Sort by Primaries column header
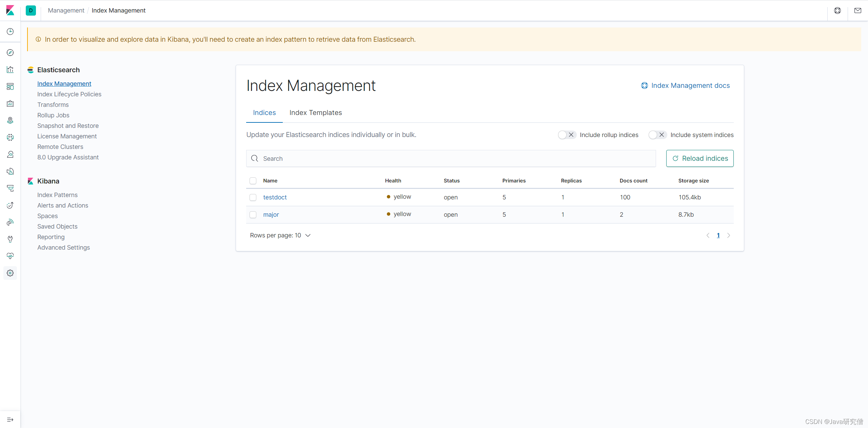The height and width of the screenshot is (428, 868). (514, 181)
